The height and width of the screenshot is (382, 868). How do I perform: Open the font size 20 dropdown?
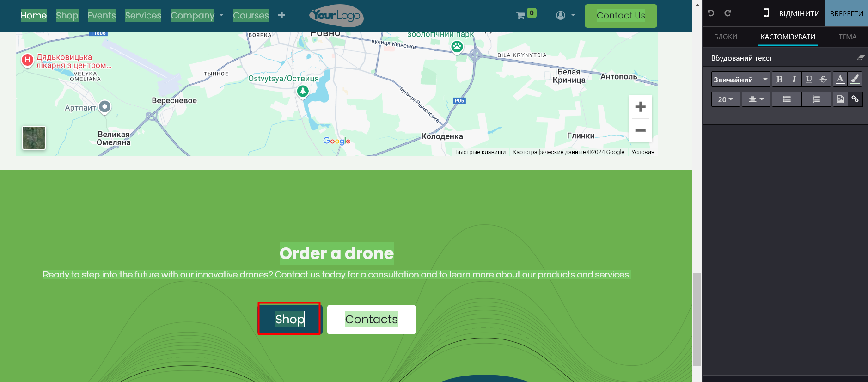click(x=725, y=99)
